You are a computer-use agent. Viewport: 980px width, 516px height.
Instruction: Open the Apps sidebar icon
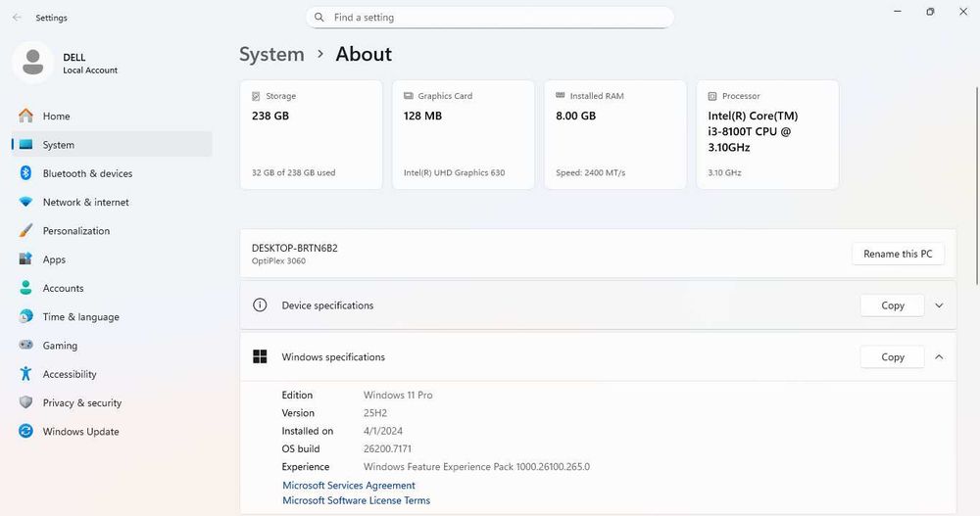coord(25,259)
